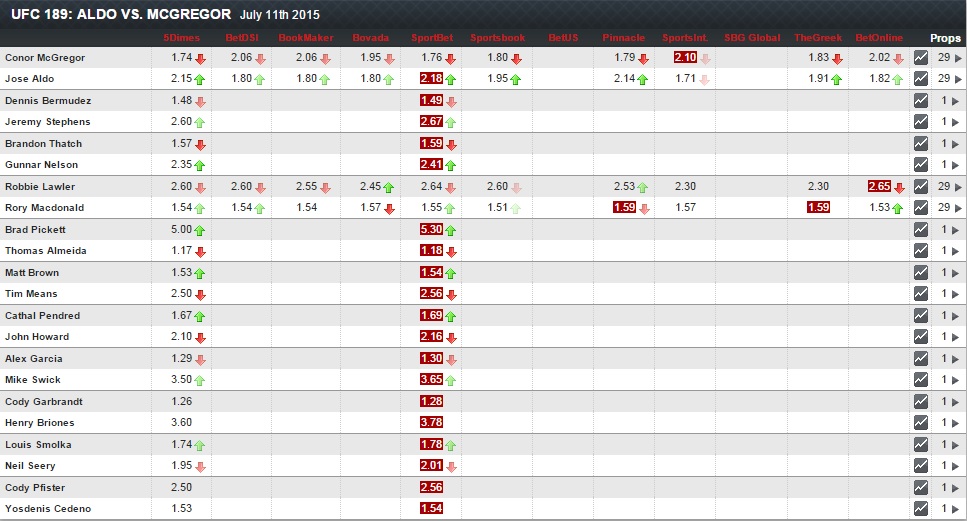Open the odds chart icon for Brandon Thatch
The width and height of the screenshot is (967, 521).
[921, 143]
